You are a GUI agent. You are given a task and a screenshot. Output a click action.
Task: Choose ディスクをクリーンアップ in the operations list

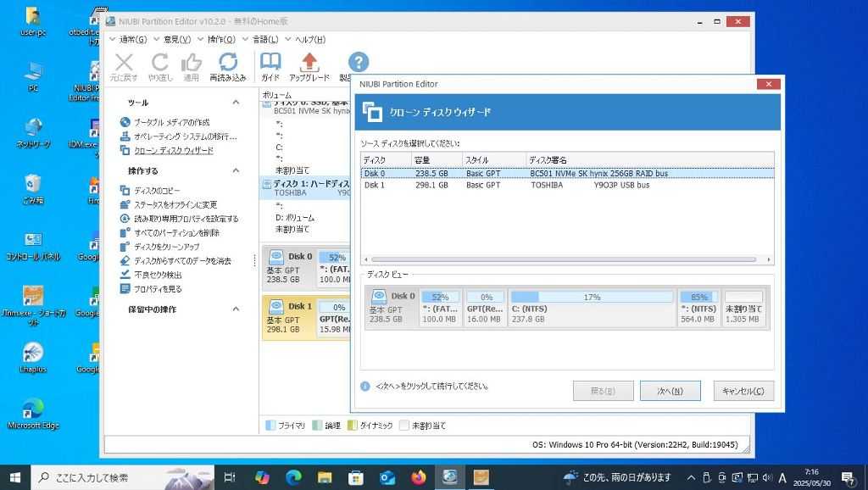point(166,247)
